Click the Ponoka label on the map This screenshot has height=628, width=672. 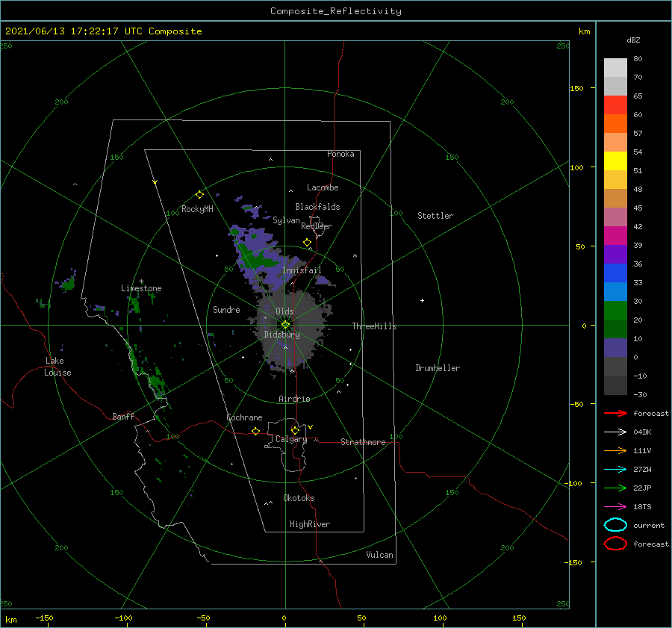coord(340,154)
